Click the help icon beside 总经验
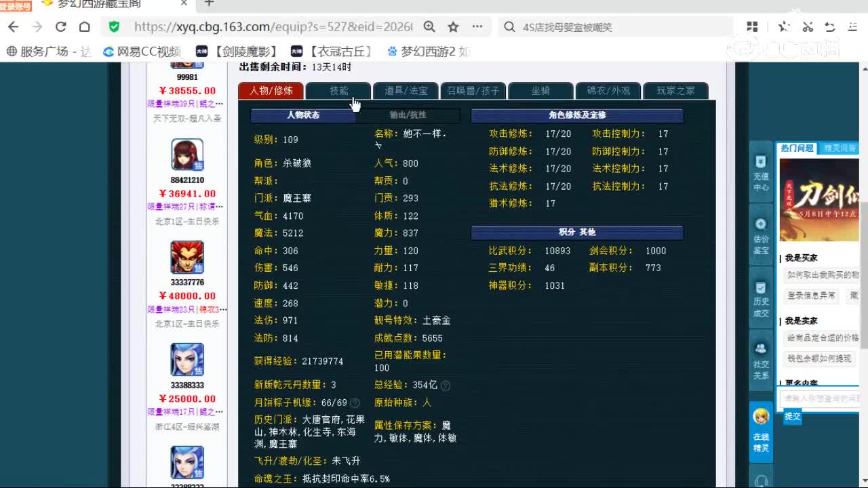Image resolution: width=868 pixels, height=488 pixels. click(x=446, y=385)
